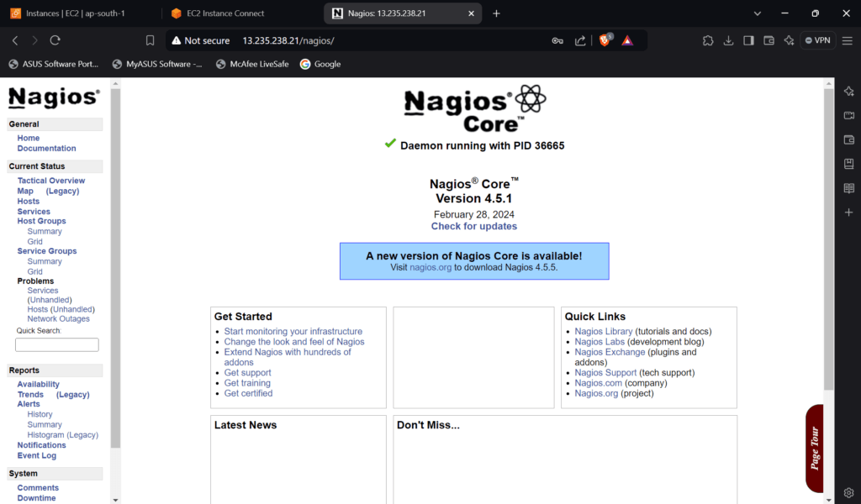Click the Nagios logo in left navigation
Image resolution: width=861 pixels, height=504 pixels.
54,97
